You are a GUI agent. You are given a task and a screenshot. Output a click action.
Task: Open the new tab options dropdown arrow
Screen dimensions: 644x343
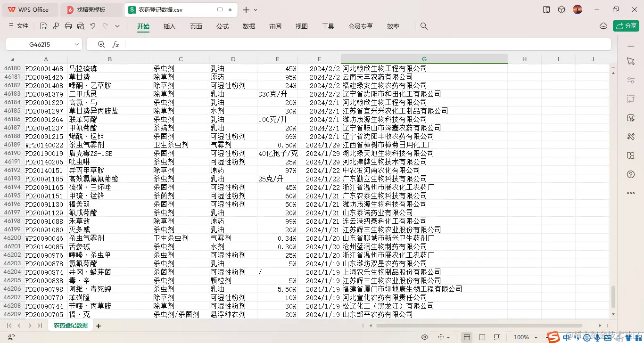pos(256,10)
